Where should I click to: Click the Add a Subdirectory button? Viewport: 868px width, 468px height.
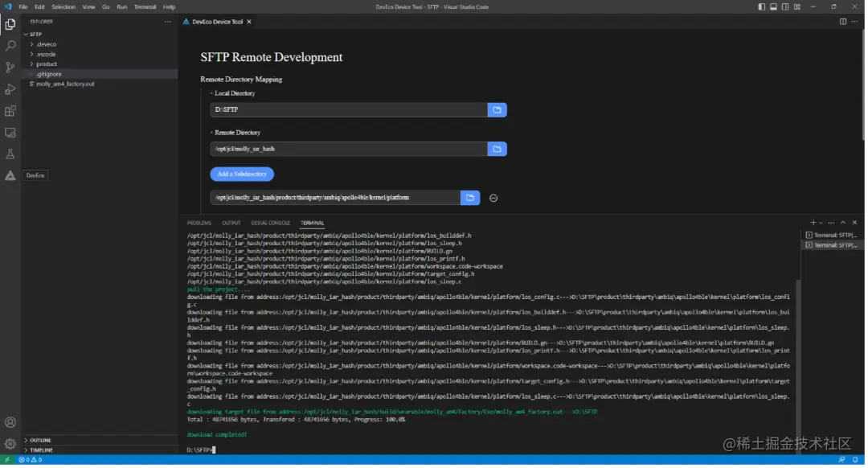coord(243,174)
